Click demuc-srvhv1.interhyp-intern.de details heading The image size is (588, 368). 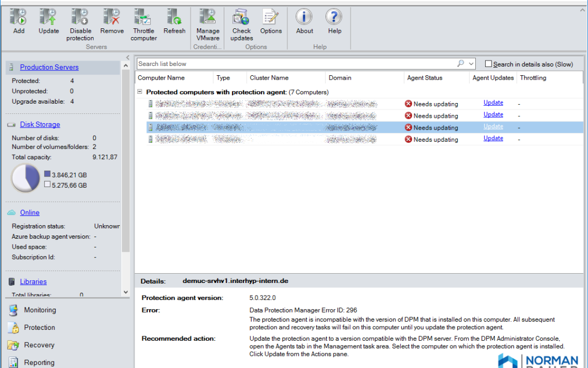[235, 281]
